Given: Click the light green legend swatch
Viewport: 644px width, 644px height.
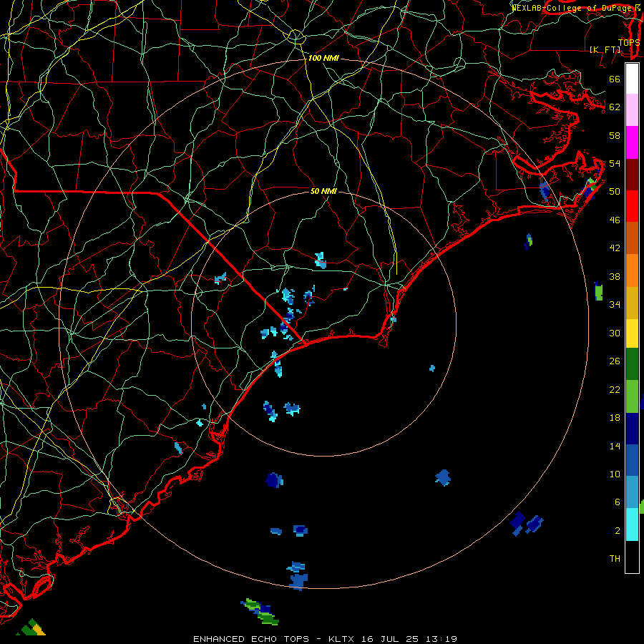Looking at the screenshot, I should pos(632,396).
